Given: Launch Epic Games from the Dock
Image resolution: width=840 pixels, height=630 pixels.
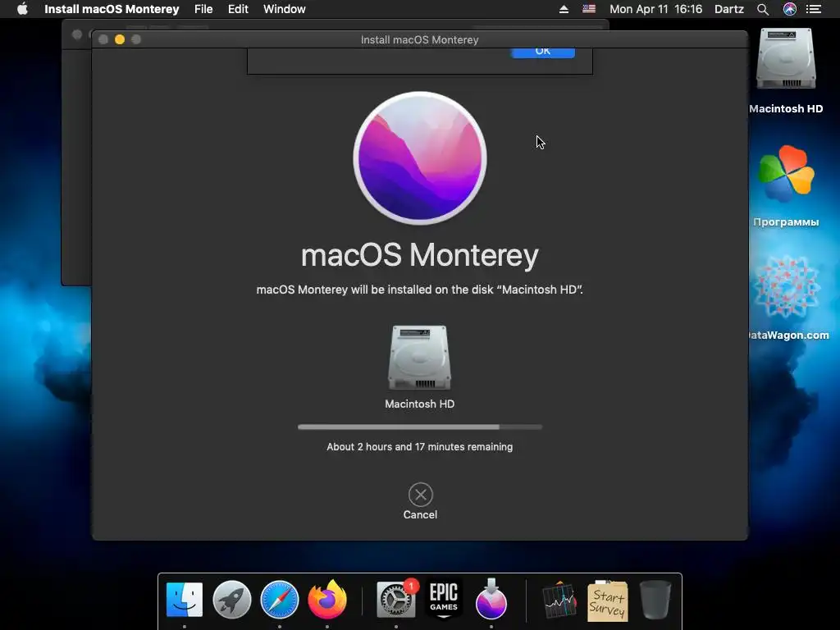Looking at the screenshot, I should [444, 600].
